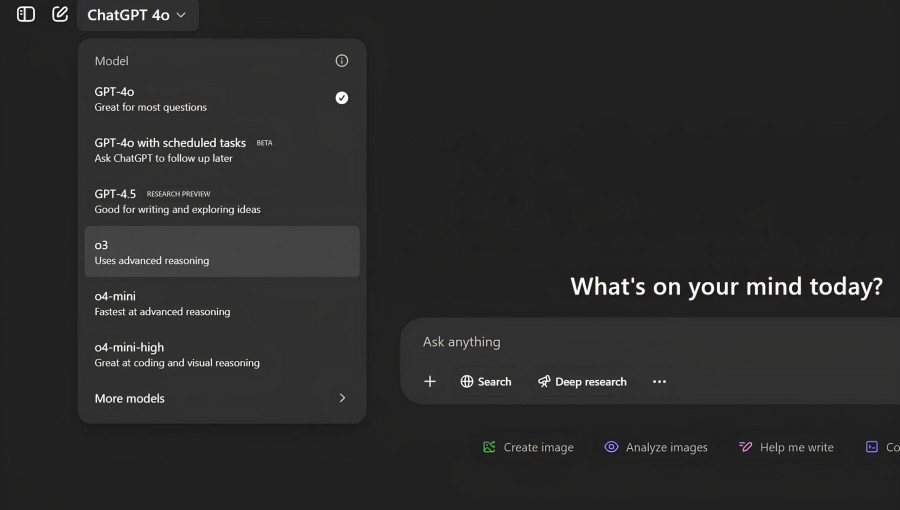
Task: Click the Help me write pen icon
Action: pos(745,446)
